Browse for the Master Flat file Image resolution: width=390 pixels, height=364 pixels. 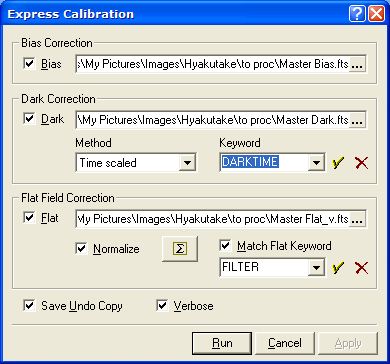click(x=357, y=220)
